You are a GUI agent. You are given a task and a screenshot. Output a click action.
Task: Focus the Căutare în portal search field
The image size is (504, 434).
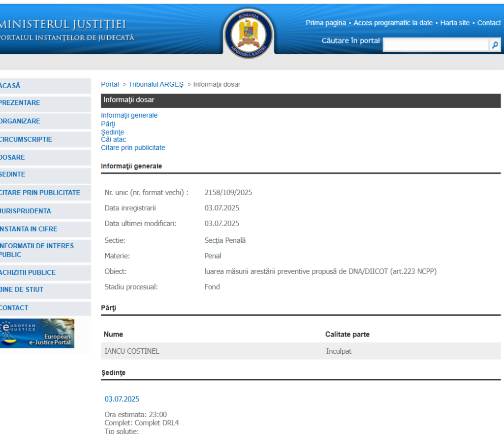(436, 45)
